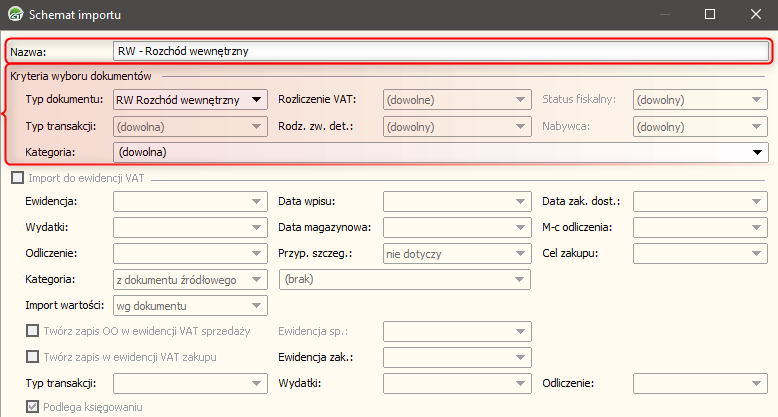Maximize the Schemat importu window
Screen dimensions: 778x417
pyautogui.click(x=710, y=15)
